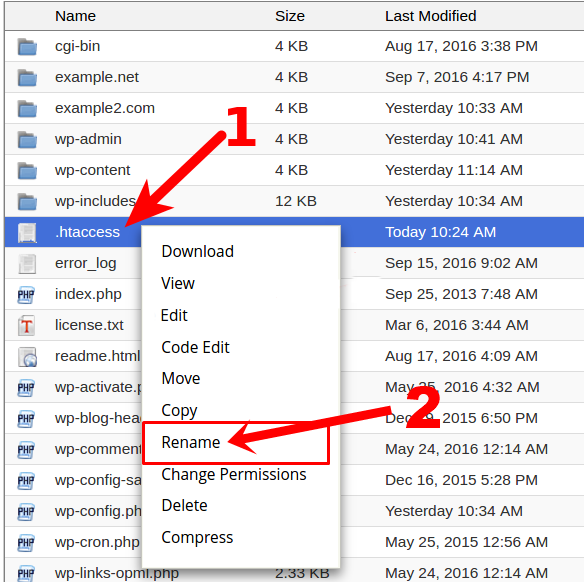The width and height of the screenshot is (584, 582).
Task: Choose Rename from the context menu
Action: coord(191,442)
